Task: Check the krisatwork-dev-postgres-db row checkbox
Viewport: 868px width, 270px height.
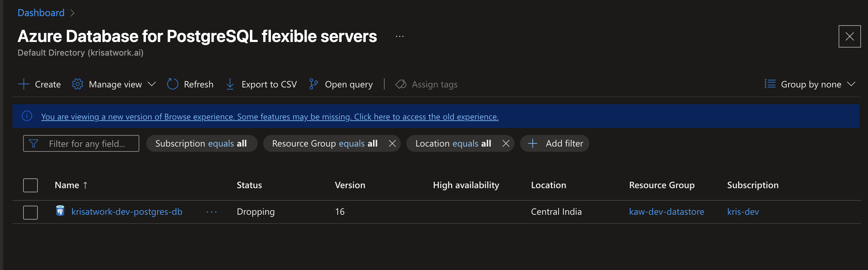Action: click(x=30, y=212)
